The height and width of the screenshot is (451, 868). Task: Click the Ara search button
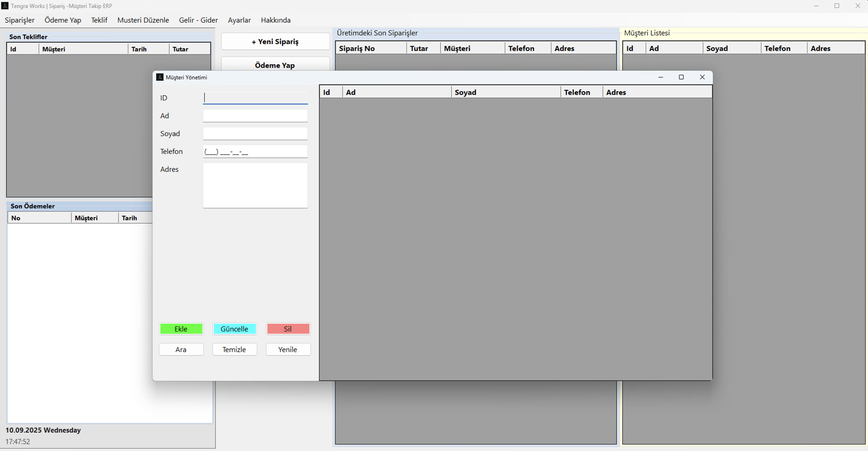[x=181, y=349]
